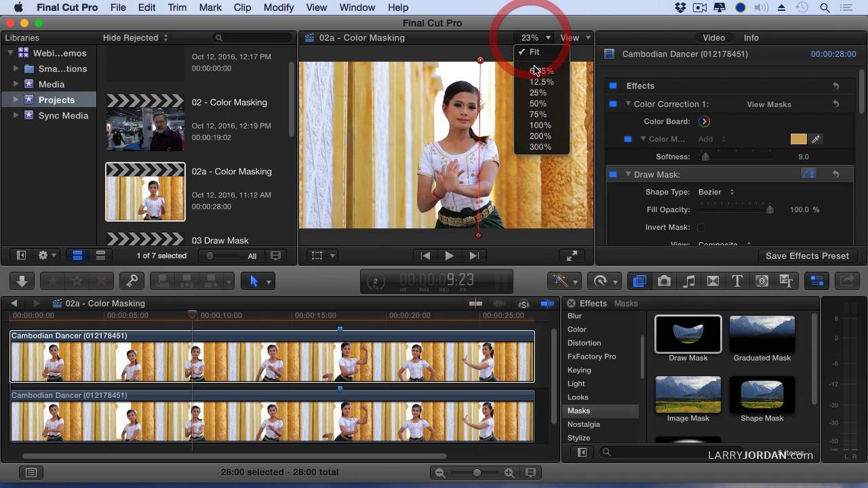Click the Color Mask color swatch
This screenshot has width=868, height=488.
pos(798,139)
